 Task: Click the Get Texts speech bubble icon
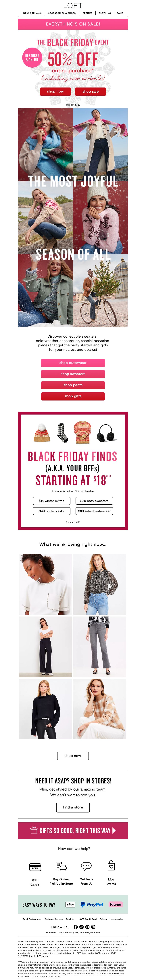(86, 867)
